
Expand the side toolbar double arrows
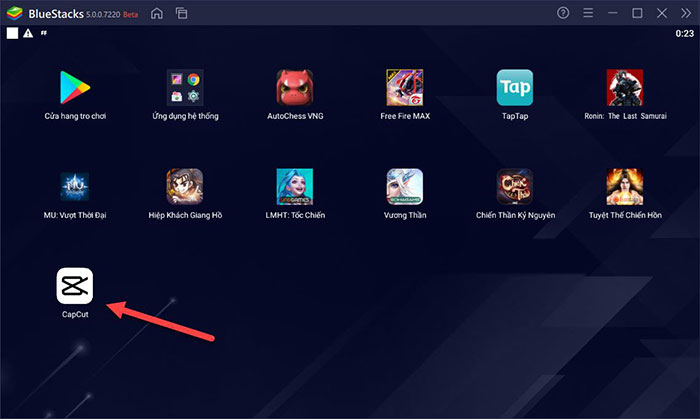[686, 13]
